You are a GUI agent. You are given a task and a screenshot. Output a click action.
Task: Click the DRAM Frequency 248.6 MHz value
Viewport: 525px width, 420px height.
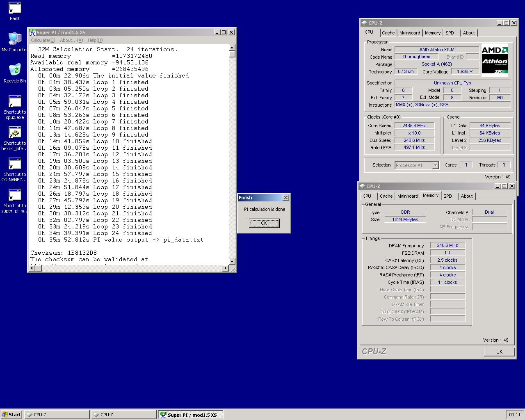447,245
